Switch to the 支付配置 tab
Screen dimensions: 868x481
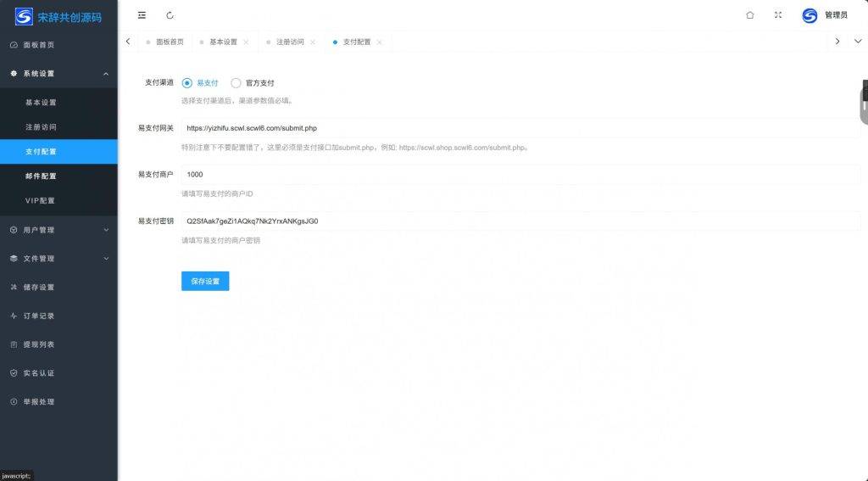357,42
